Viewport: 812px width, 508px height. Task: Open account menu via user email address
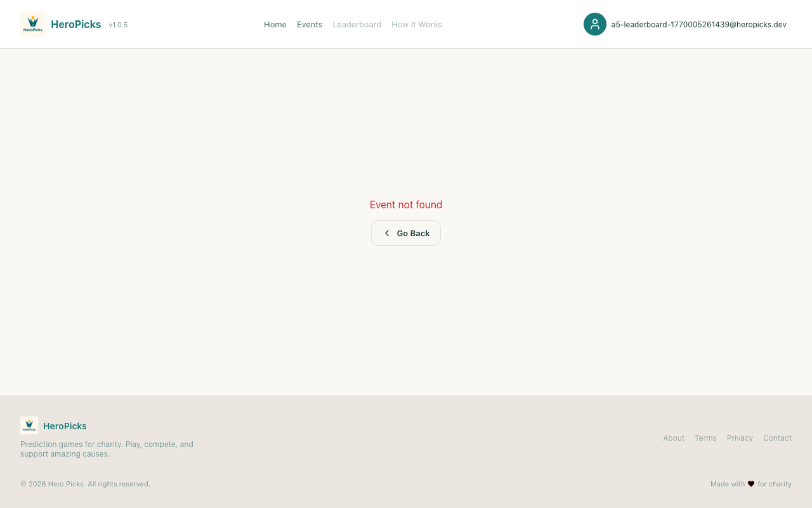pyautogui.click(x=698, y=24)
